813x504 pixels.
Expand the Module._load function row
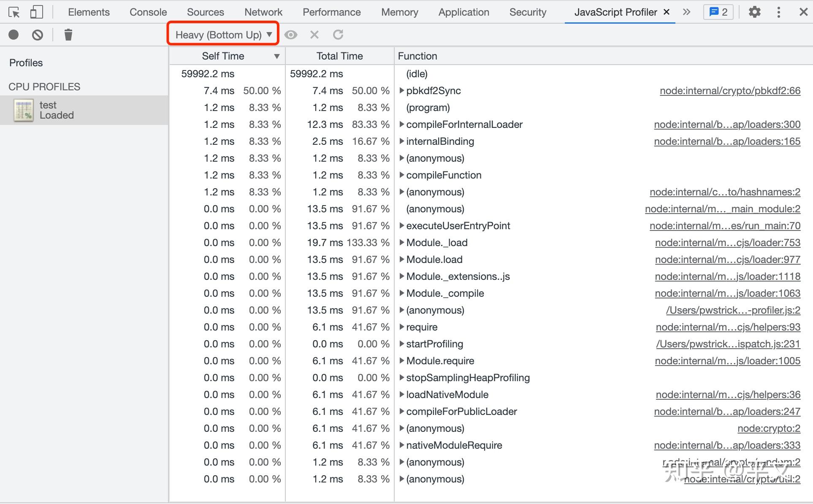click(402, 243)
